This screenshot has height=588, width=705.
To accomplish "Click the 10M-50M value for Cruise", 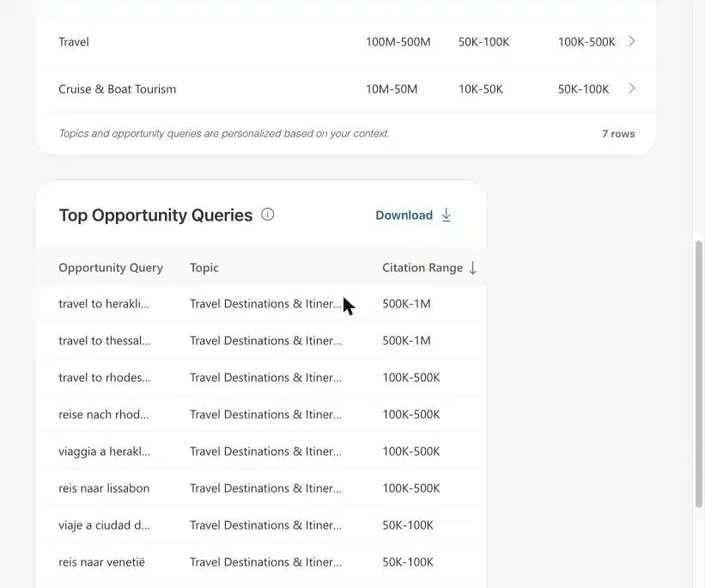I will click(392, 89).
